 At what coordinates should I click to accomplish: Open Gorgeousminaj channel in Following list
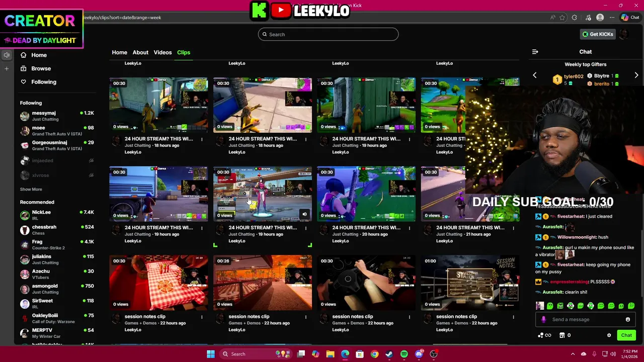(x=57, y=145)
